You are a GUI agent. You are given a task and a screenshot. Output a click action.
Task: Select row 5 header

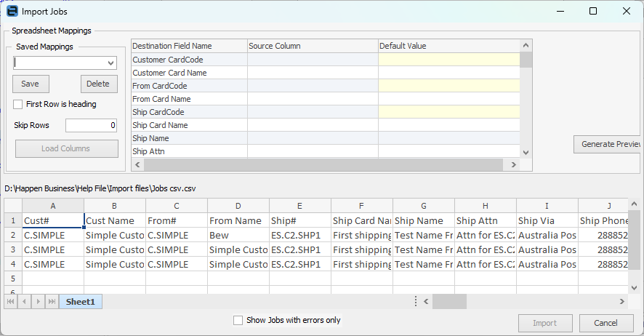(13, 279)
